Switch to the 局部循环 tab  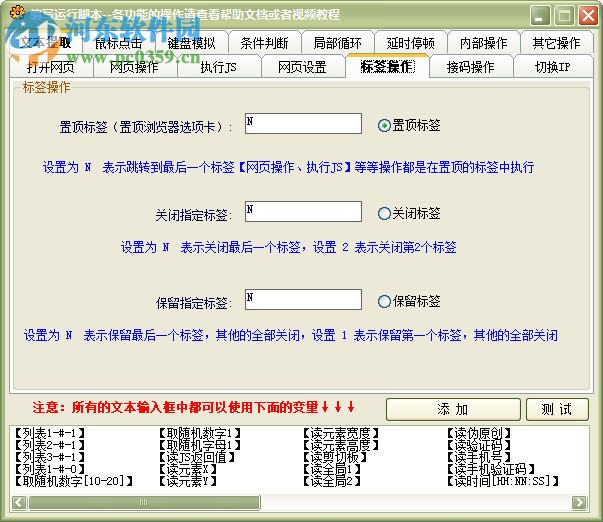[x=338, y=43]
